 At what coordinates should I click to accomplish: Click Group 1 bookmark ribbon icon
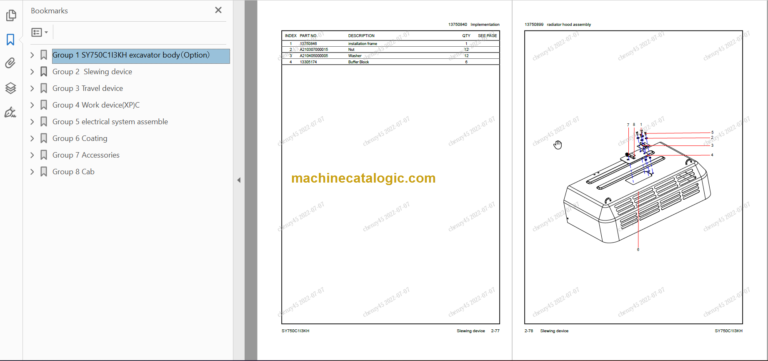[x=44, y=55]
